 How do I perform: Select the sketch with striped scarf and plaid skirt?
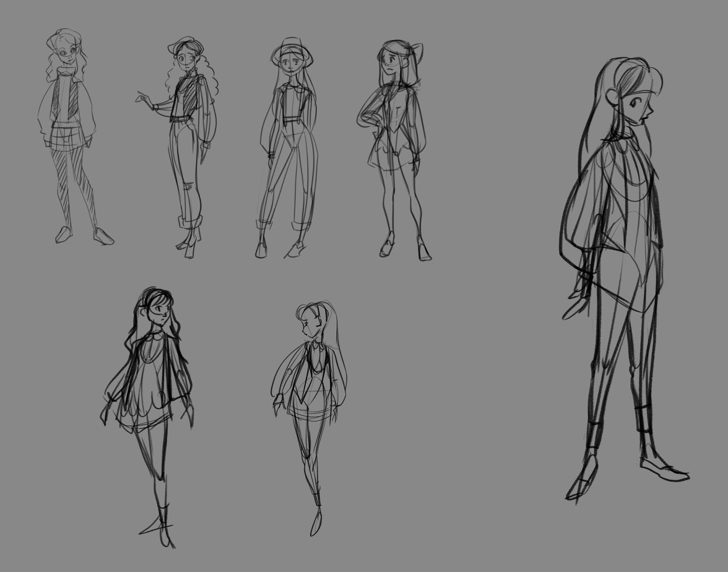coord(75,137)
